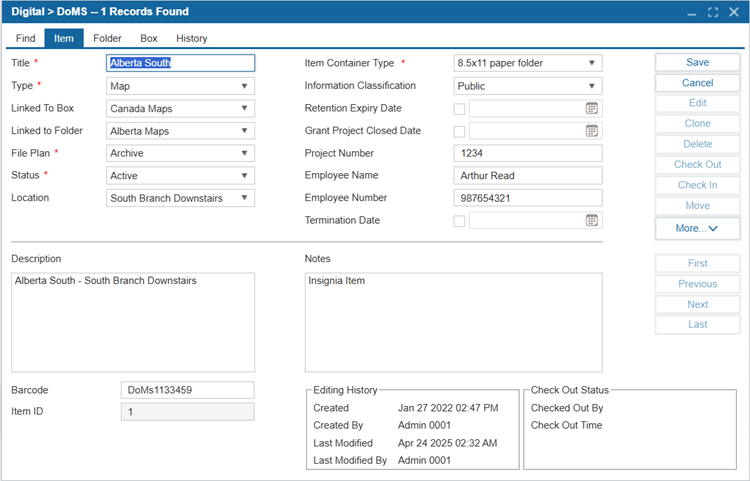This screenshot has width=750, height=481.
Task: Focus the Project Number input field
Action: point(528,153)
